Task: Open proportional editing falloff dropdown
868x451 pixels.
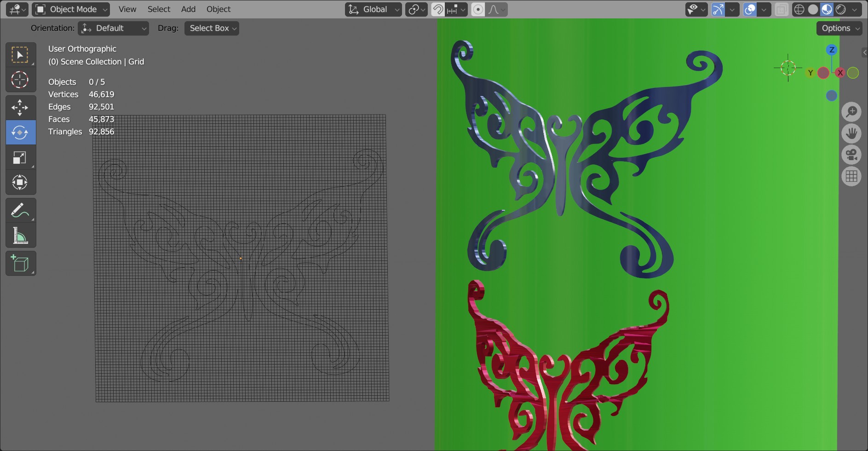Action: tap(496, 9)
